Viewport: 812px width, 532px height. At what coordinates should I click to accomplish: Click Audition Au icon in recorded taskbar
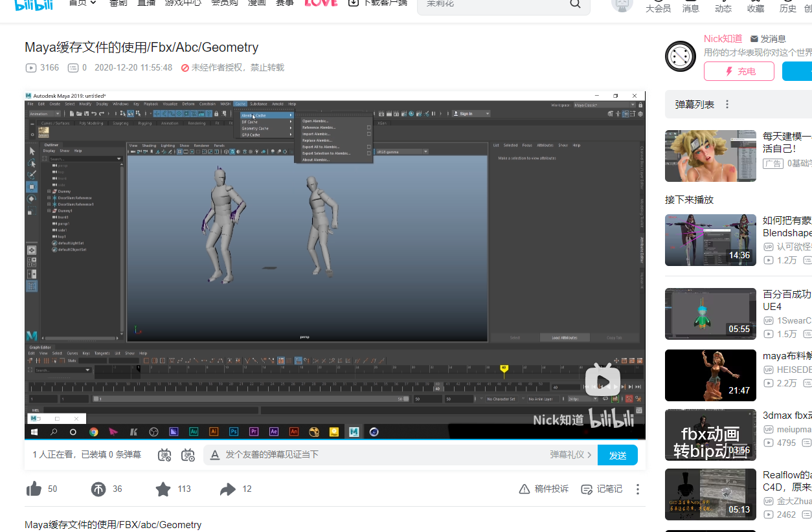(194, 432)
